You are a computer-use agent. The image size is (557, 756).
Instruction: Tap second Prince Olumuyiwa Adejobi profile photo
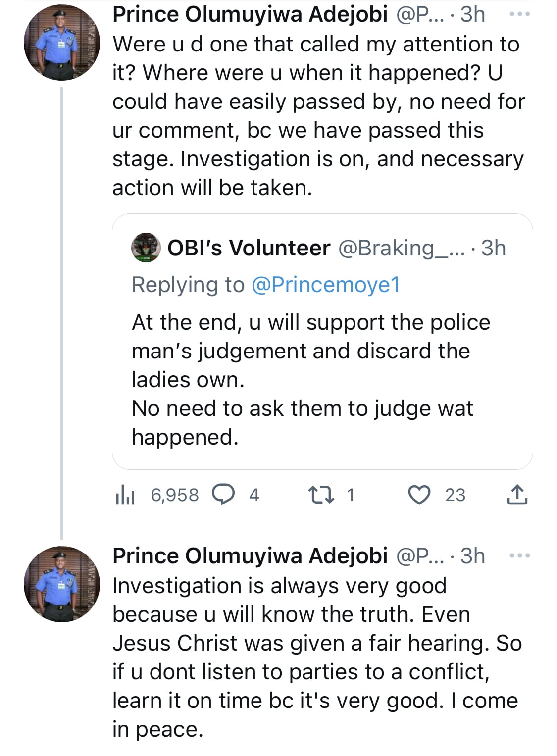(x=62, y=584)
